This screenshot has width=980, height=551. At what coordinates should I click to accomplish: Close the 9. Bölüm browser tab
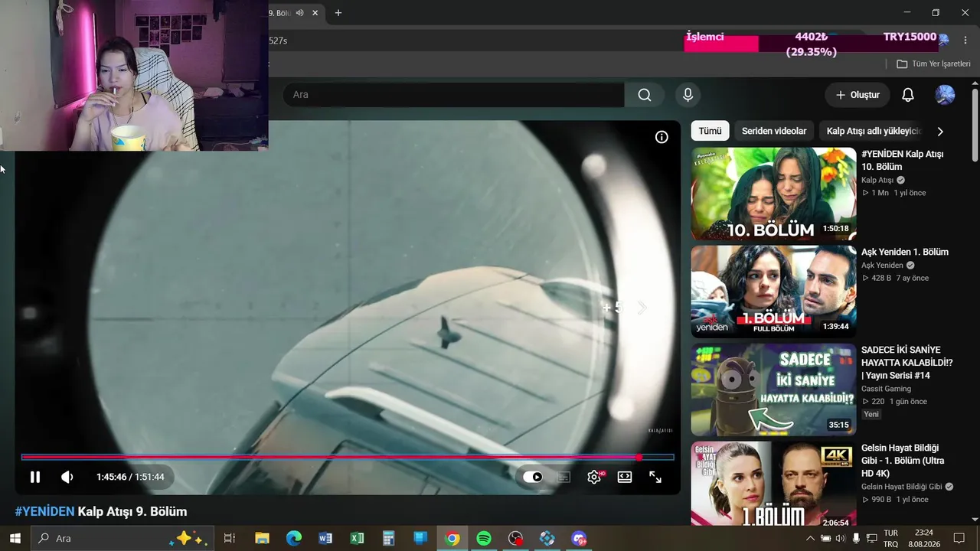[315, 12]
